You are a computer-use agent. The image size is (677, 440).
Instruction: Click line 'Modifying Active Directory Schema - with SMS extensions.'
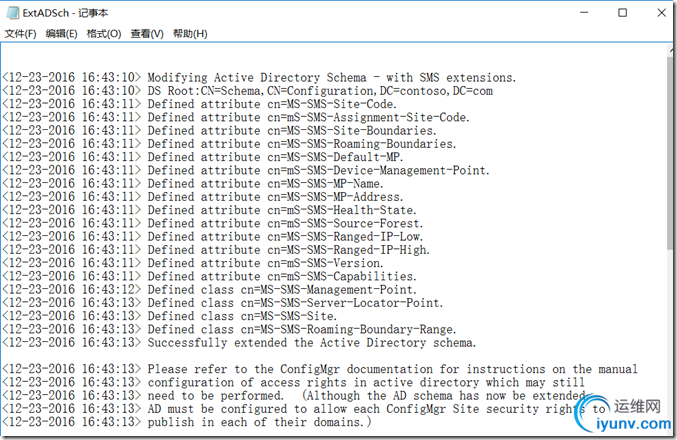[332, 78]
